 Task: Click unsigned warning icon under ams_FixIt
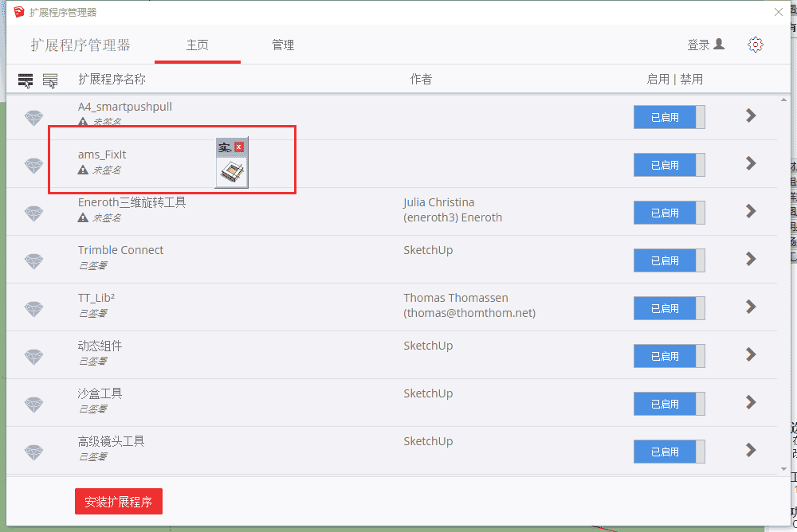coord(83,170)
